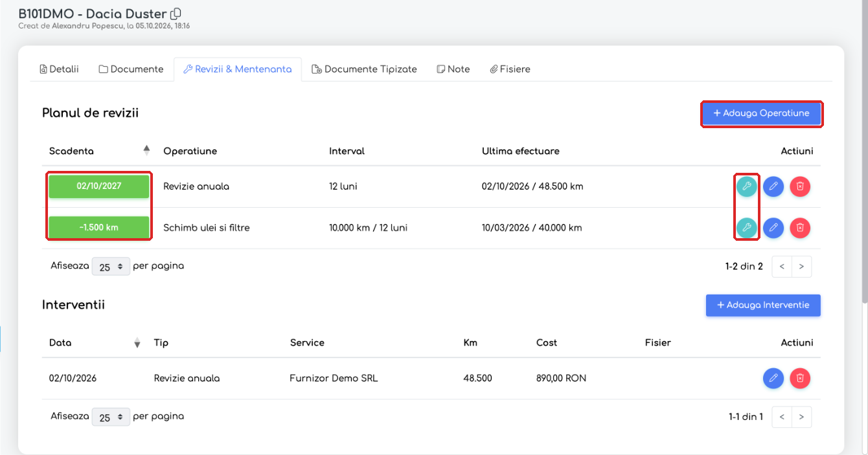
Task: Go to previous page in Planul de revizii
Action: [x=782, y=266]
